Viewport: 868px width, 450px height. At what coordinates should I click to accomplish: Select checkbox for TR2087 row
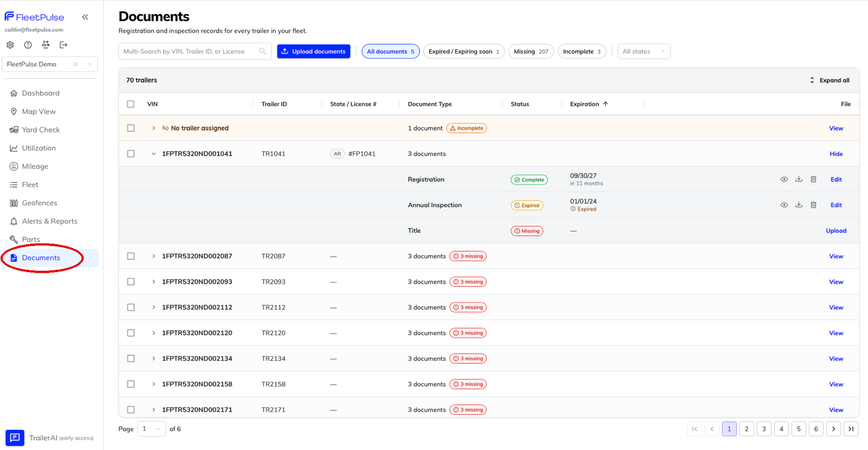pyautogui.click(x=131, y=256)
